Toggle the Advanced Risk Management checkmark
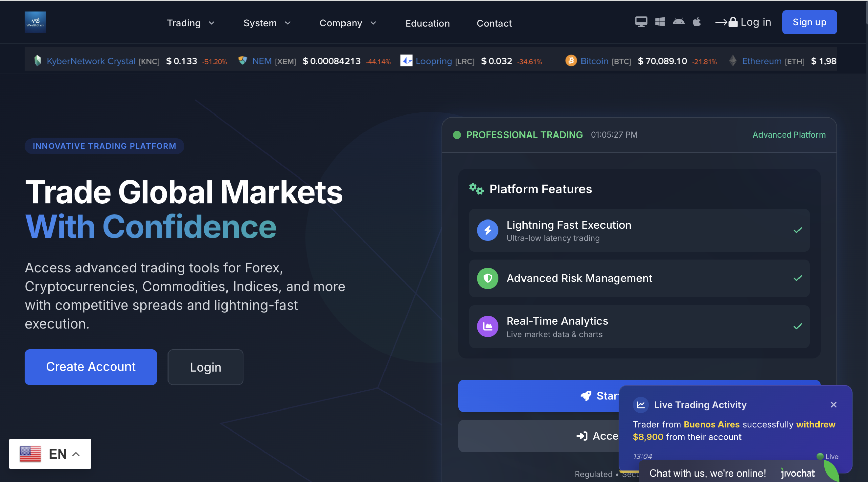Image resolution: width=868 pixels, height=482 pixels. pos(798,278)
